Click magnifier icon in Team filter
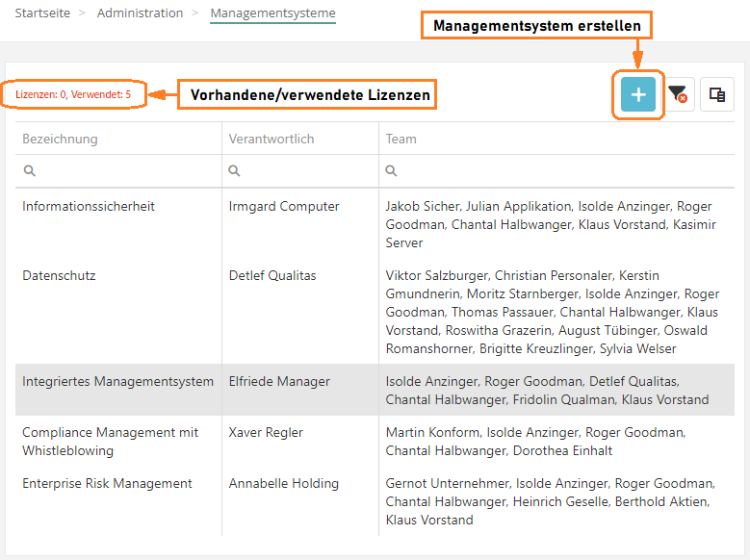Viewport: 750px width, 560px height. (x=392, y=170)
